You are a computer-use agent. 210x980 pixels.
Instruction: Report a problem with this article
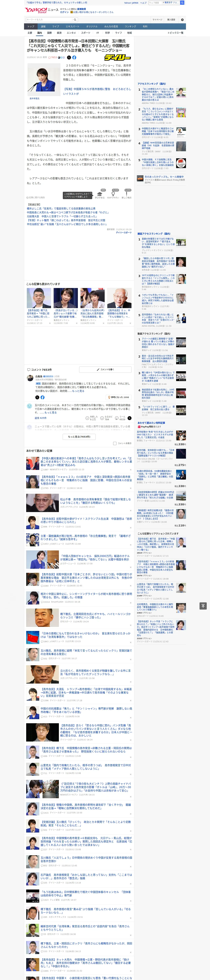pos(36,197)
